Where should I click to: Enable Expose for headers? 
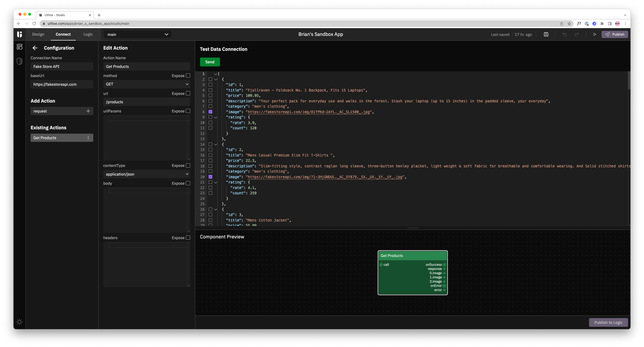(x=188, y=238)
